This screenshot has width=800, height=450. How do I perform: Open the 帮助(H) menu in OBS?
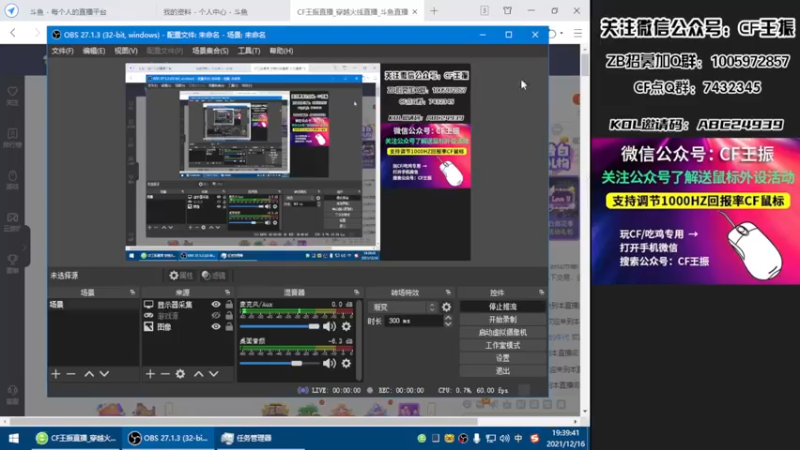[281, 51]
